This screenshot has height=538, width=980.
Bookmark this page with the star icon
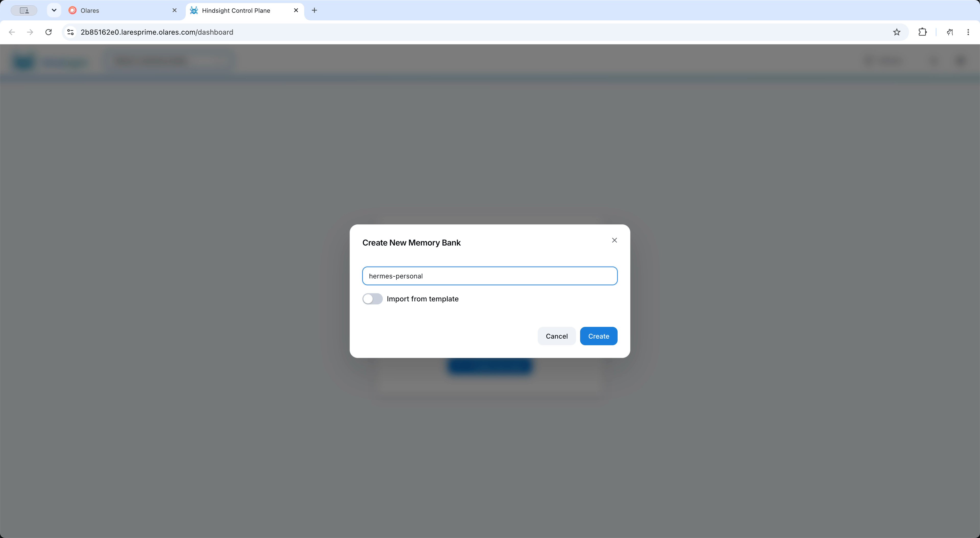[x=897, y=32]
